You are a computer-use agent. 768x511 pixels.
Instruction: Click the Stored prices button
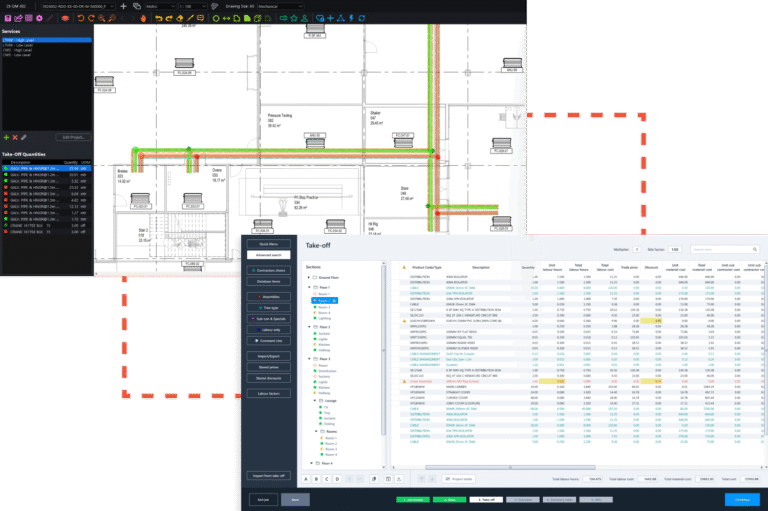click(268, 367)
